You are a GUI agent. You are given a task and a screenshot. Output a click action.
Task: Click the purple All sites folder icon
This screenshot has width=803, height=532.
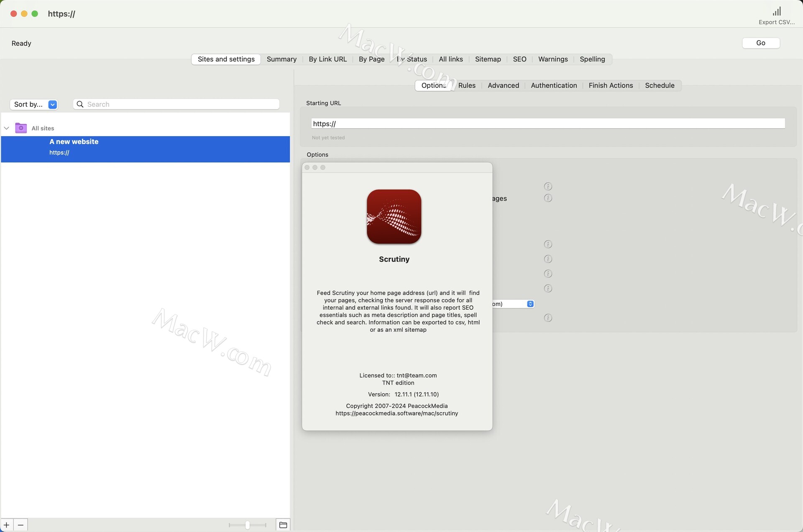coord(21,128)
